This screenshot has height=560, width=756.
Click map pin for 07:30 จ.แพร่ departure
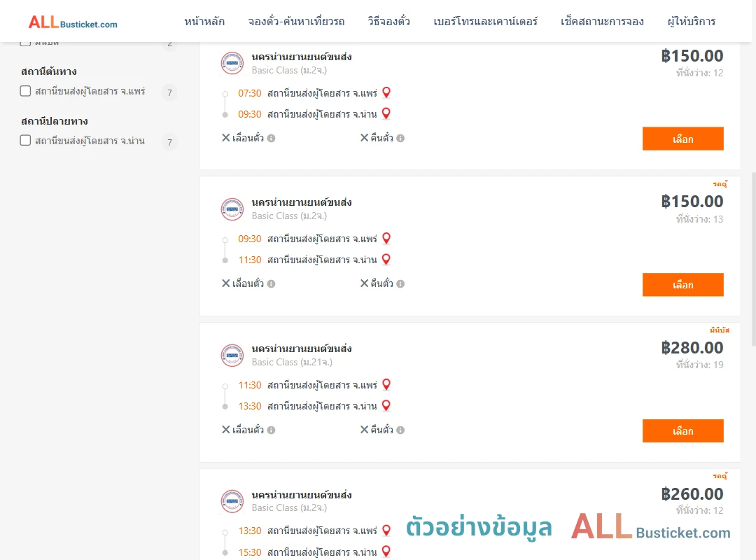point(386,92)
